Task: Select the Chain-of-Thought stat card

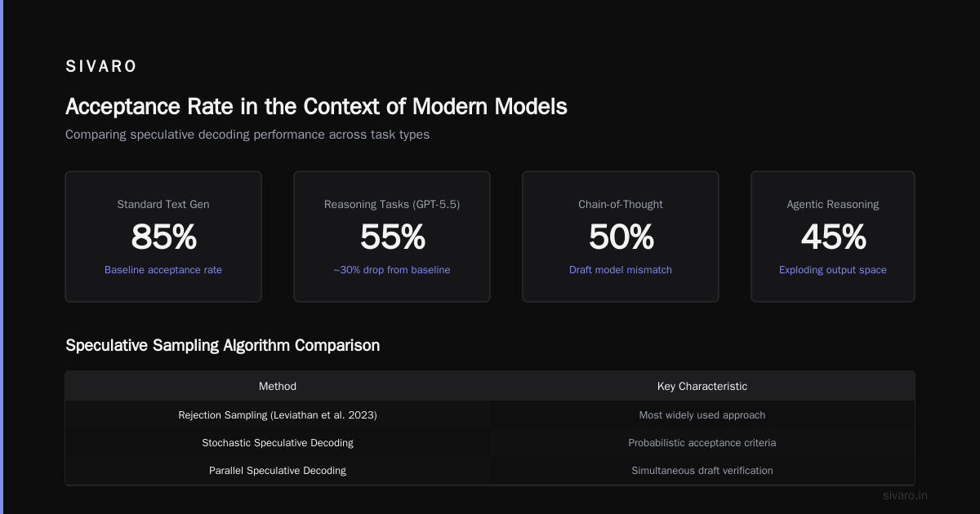Action: [x=621, y=237]
